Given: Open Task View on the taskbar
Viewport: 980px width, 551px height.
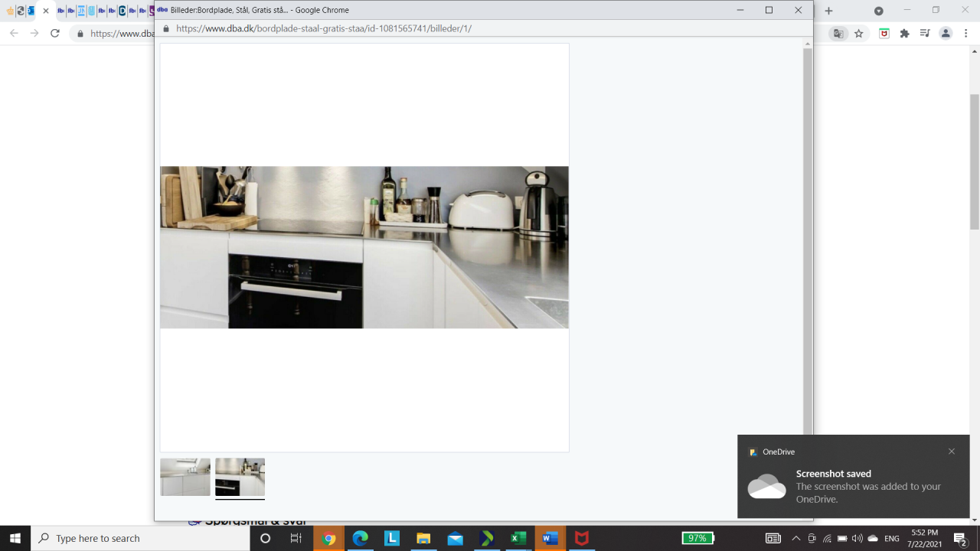Looking at the screenshot, I should 296,538.
